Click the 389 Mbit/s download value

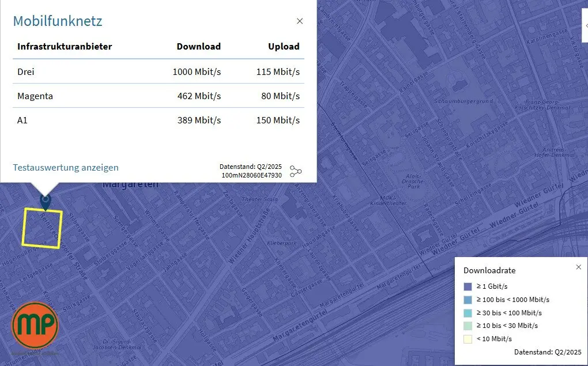coord(199,120)
